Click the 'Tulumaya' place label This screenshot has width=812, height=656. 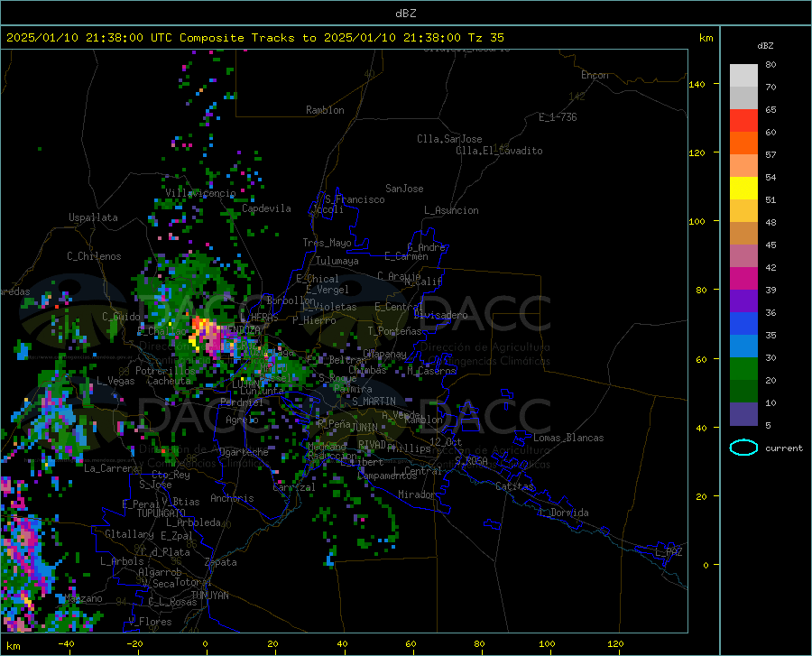coord(337,261)
